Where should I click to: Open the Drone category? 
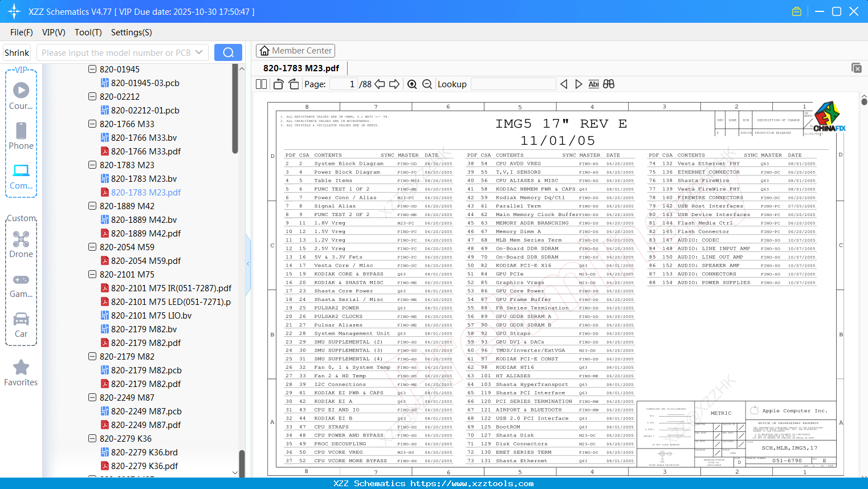point(21,244)
